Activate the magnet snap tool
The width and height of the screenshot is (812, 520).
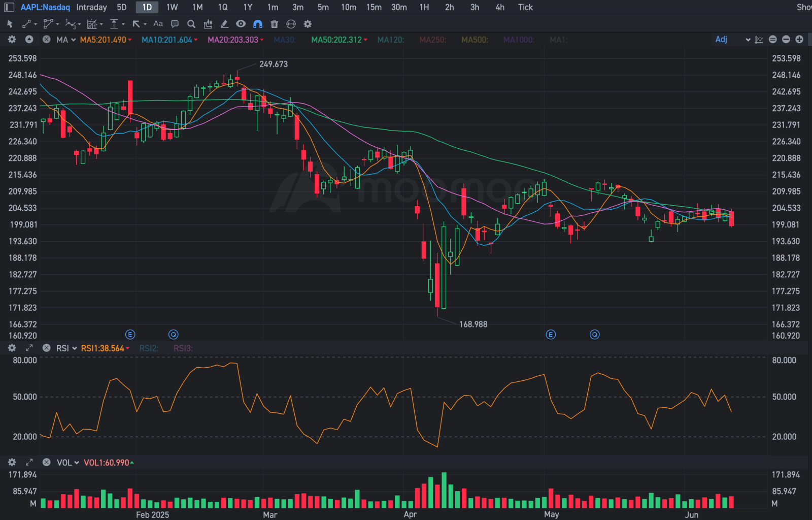(x=258, y=24)
